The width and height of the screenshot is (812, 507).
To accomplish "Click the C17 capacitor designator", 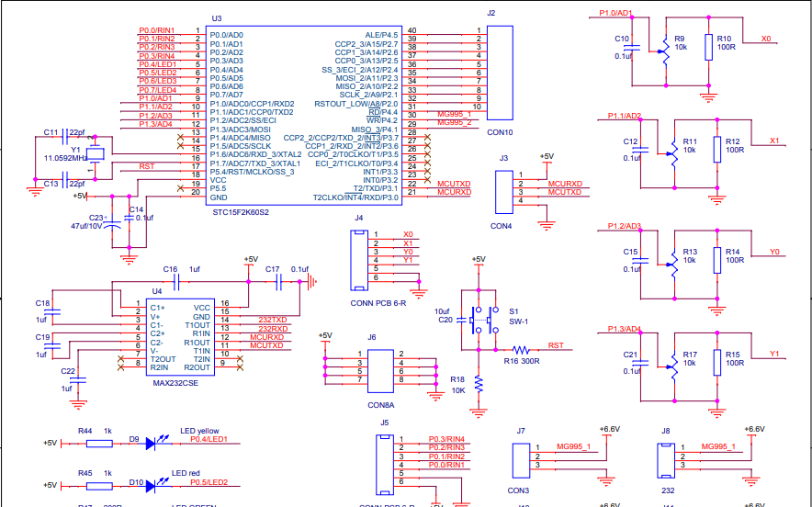I will point(273,269).
